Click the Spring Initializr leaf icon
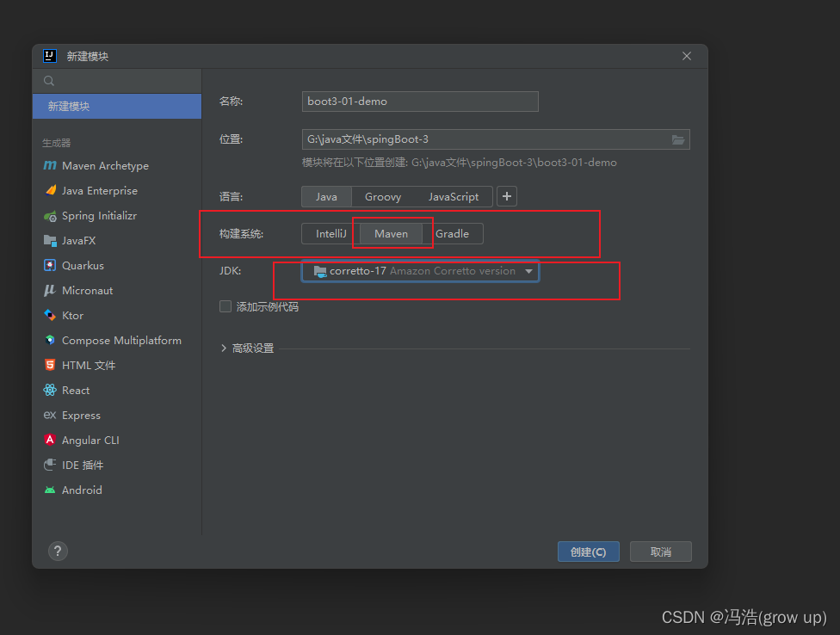Screen dimensions: 840x635 [50, 216]
